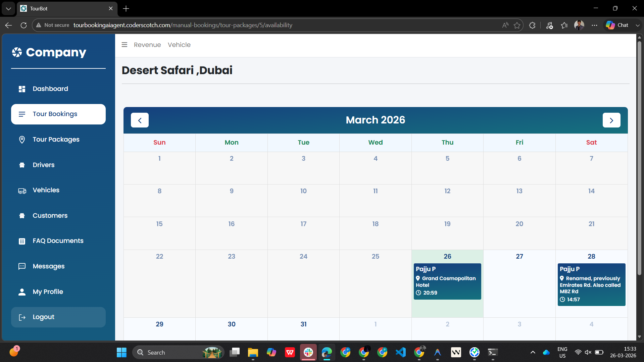Image resolution: width=644 pixels, height=362 pixels.
Task: Open battery status icon
Action: click(x=599, y=353)
